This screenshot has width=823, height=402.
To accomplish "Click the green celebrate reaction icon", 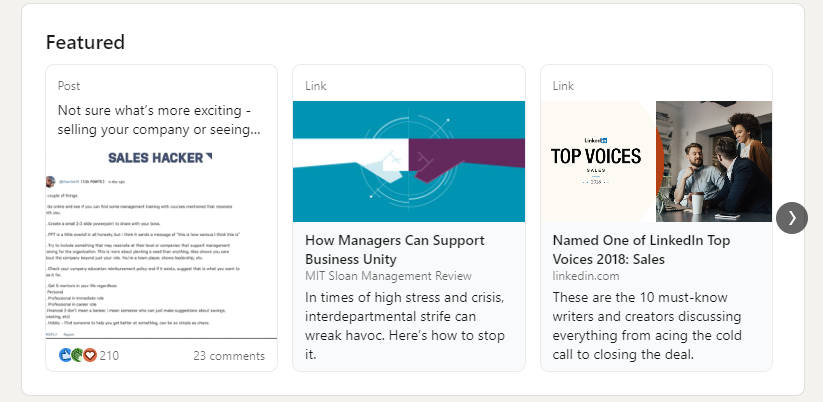I will (78, 355).
